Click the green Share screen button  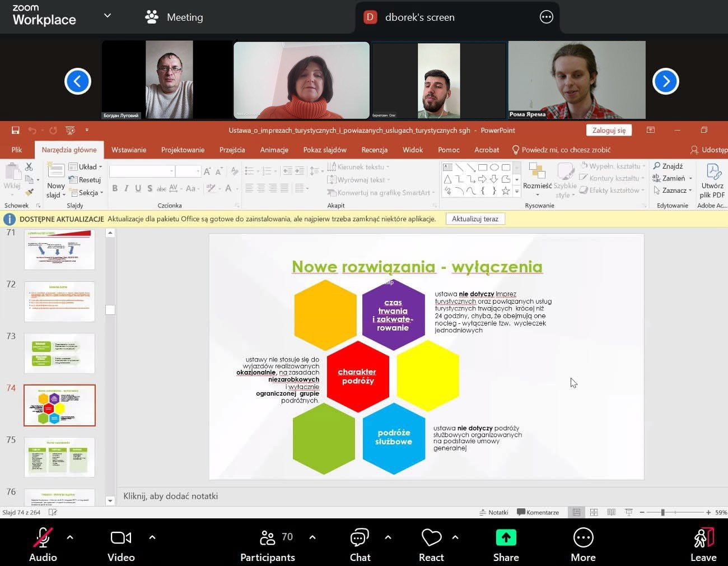pos(506,539)
